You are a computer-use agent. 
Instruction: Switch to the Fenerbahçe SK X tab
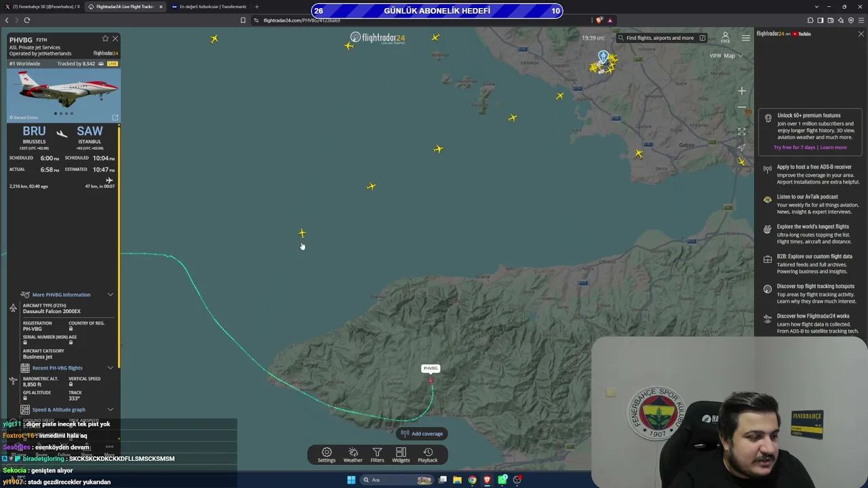pyautogui.click(x=43, y=7)
